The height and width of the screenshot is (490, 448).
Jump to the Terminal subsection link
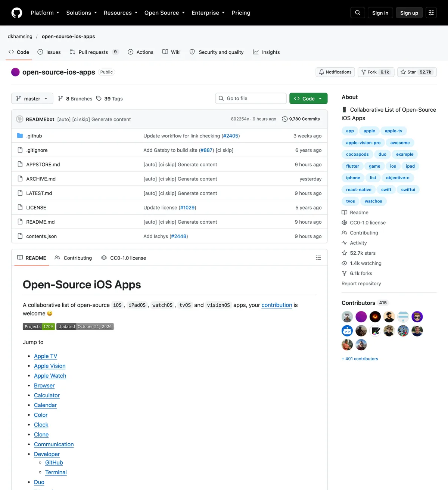pos(56,472)
